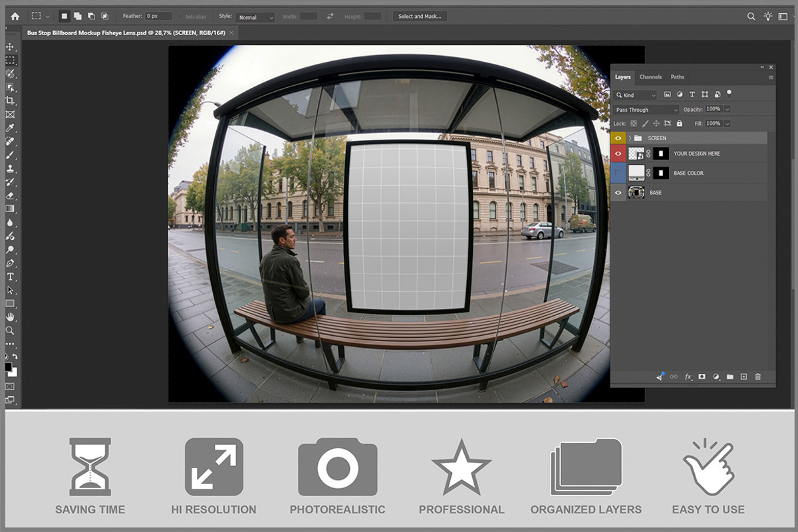798x532 pixels.
Task: Select the History Brush tool
Action: pyautogui.click(x=10, y=182)
